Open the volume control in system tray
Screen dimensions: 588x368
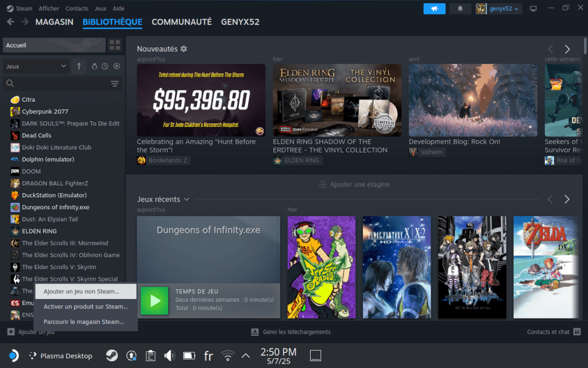170,356
